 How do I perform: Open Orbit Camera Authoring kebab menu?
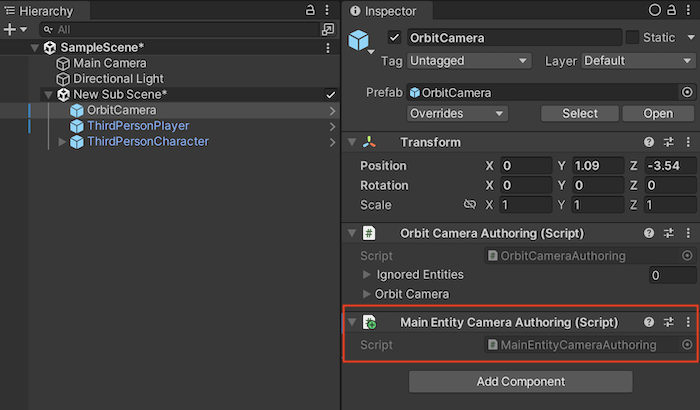click(687, 233)
